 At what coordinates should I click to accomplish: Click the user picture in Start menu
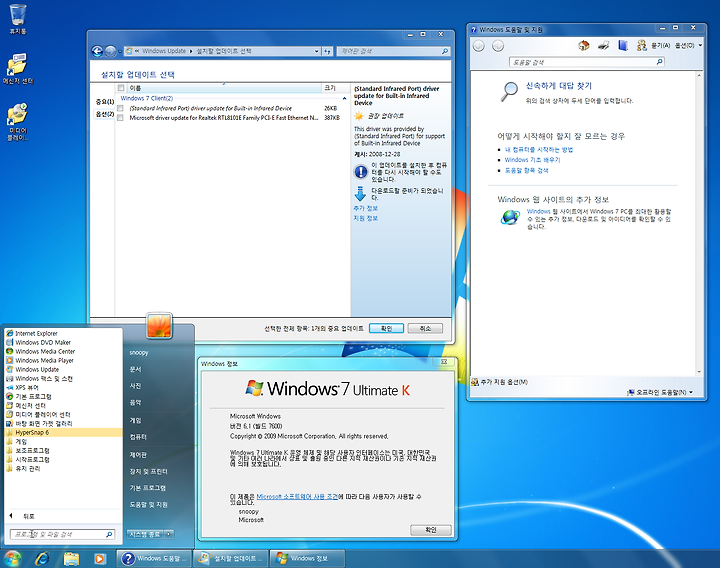tap(159, 326)
